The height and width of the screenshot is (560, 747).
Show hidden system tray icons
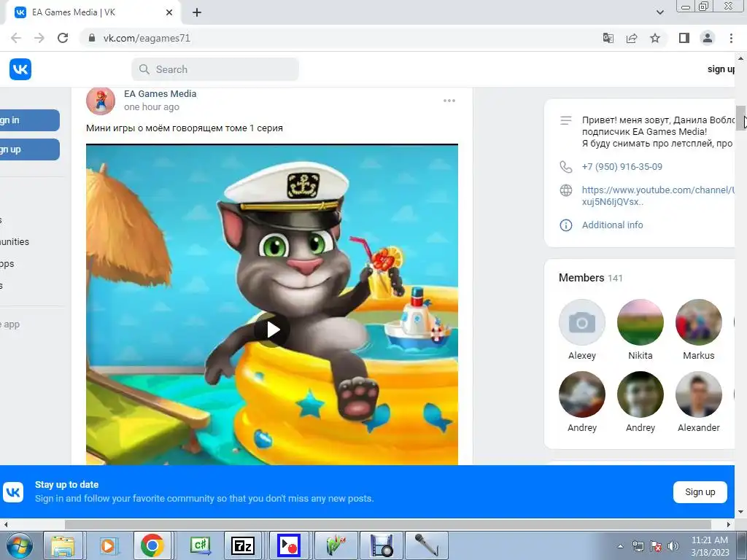620,546
